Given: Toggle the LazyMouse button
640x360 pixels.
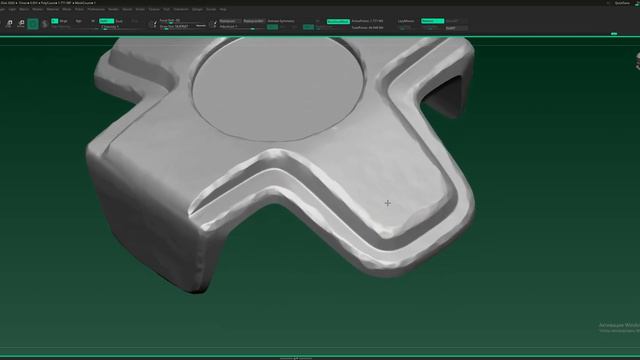Looking at the screenshot, I should (x=406, y=21).
